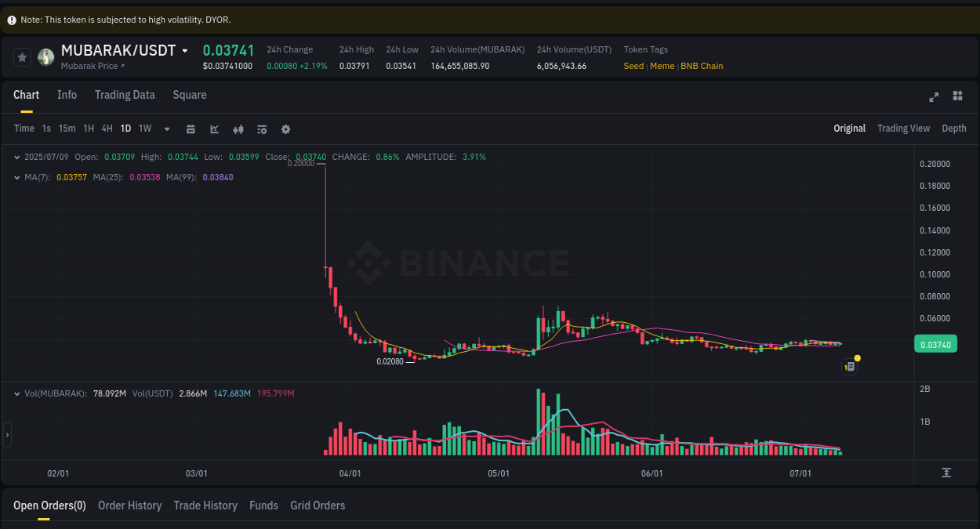This screenshot has width=980, height=529.
Task: Open the Order History tab
Action: (129, 505)
